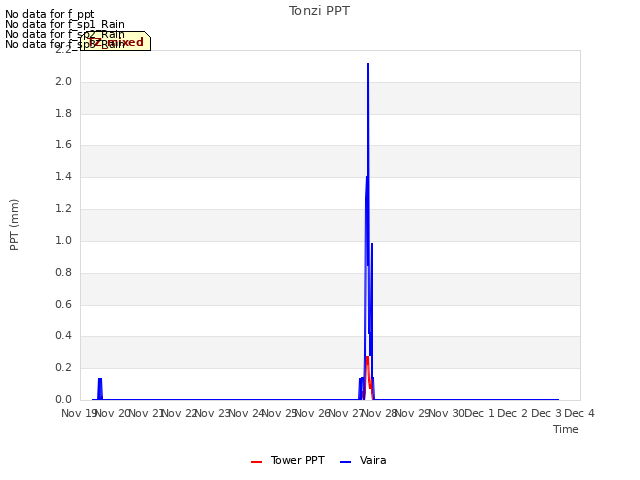This screenshot has height=480, width=640.
Task: Click the Dec 4 axis tick label
Action: coord(579,413)
